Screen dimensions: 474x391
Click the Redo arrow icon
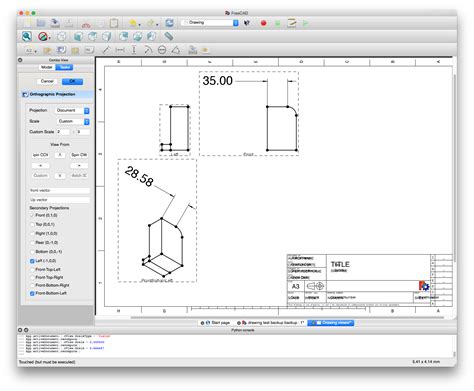(151, 23)
